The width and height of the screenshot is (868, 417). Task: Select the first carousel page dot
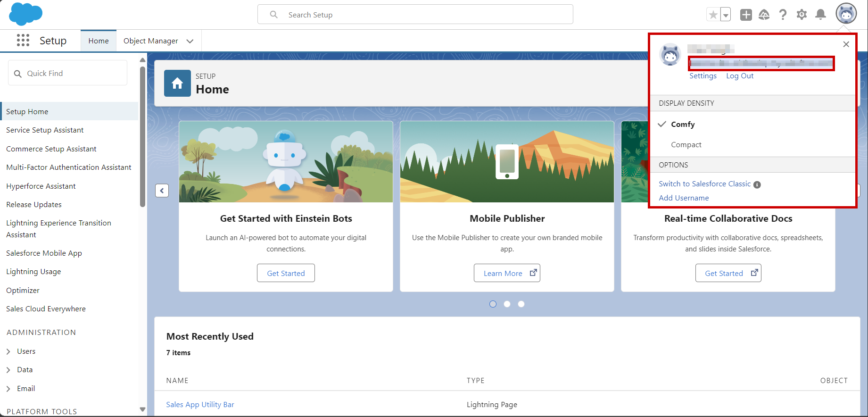point(493,304)
